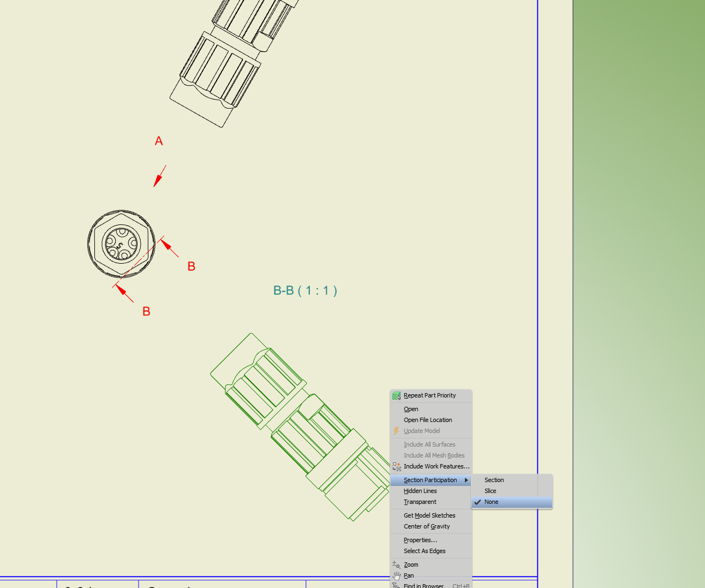
Task: Click the Find in Browser icon
Action: tap(396, 585)
